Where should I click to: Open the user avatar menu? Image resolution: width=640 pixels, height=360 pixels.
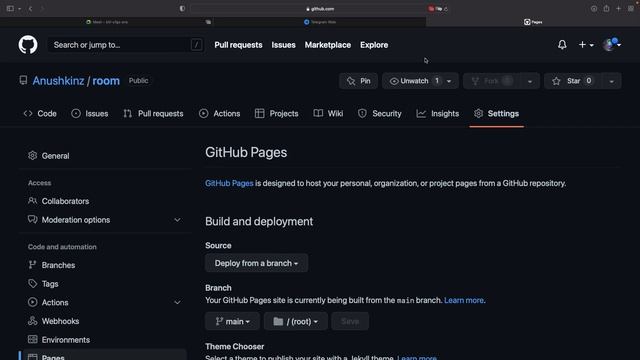611,44
